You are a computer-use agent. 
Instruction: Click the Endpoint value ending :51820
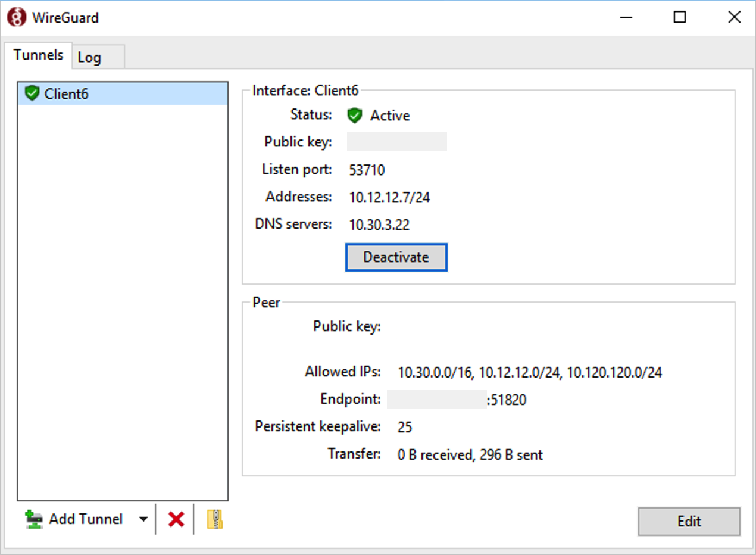457,400
